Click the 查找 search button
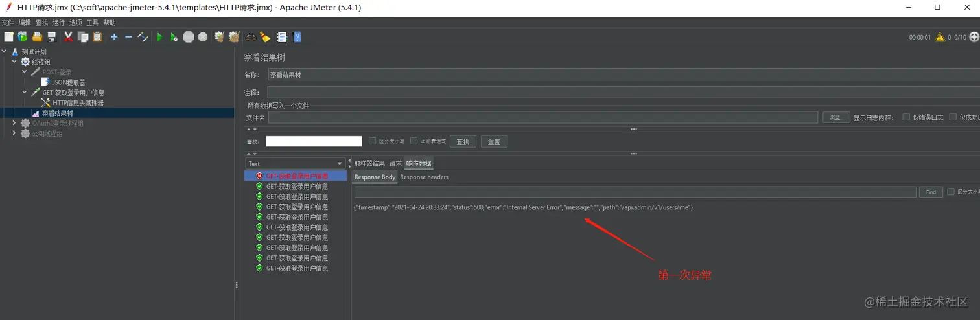Screen dimensions: 980x320 pyautogui.click(x=463, y=141)
